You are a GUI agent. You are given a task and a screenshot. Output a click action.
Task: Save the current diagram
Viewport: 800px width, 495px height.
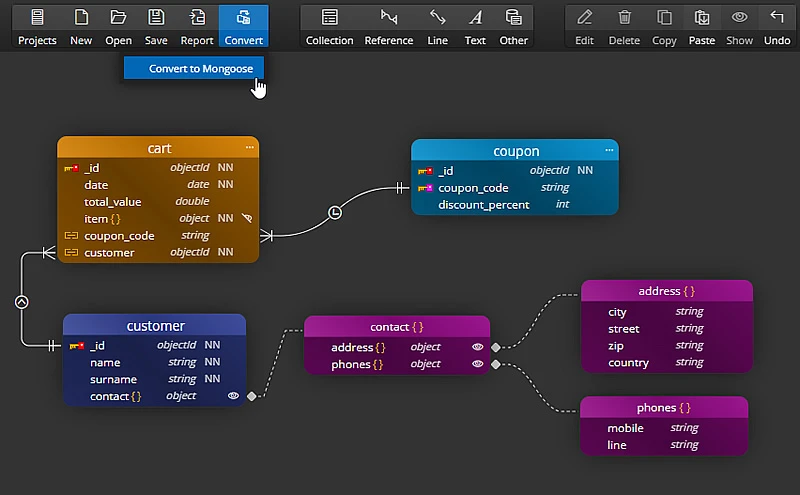(x=156, y=17)
